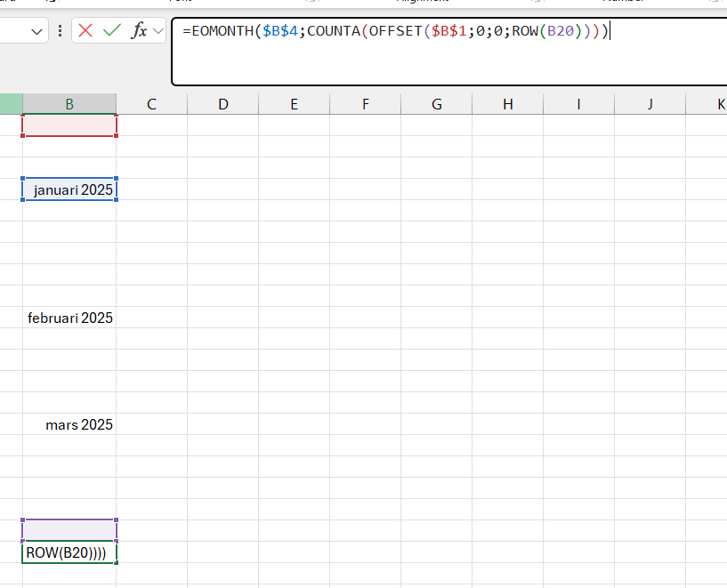Select column J header

coord(650,104)
